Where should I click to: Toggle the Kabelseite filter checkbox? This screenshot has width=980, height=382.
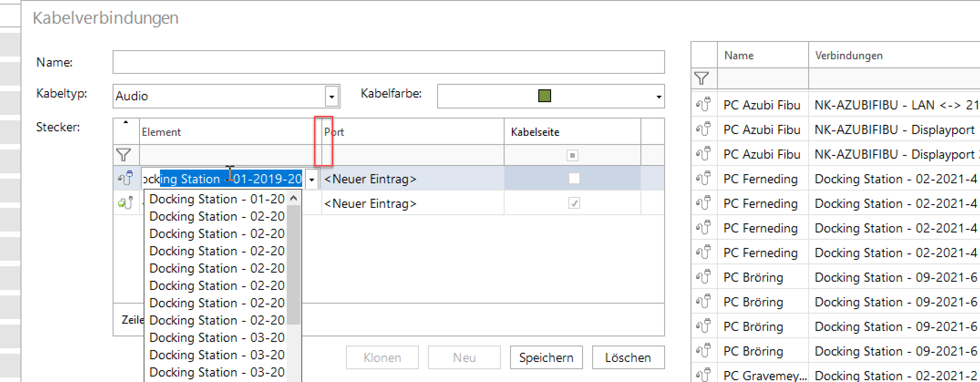click(573, 155)
